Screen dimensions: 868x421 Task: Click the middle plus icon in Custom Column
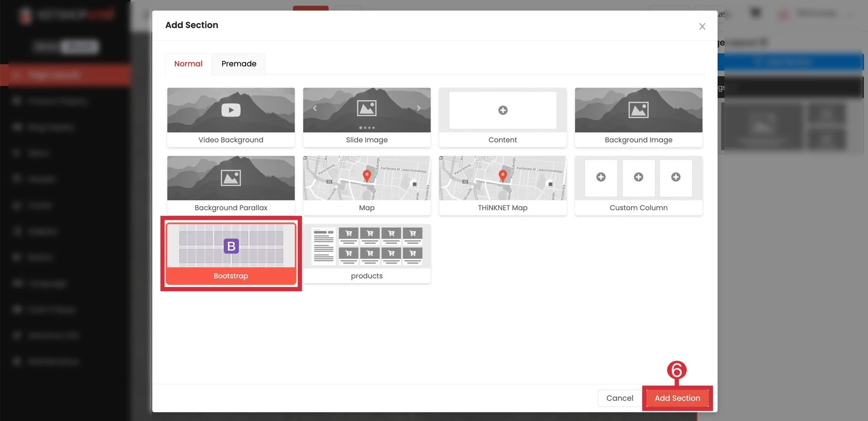pos(638,177)
